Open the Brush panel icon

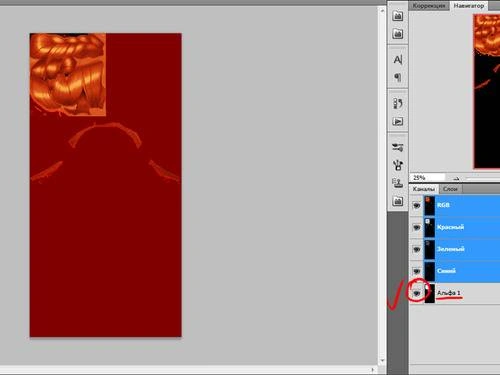pos(398,165)
